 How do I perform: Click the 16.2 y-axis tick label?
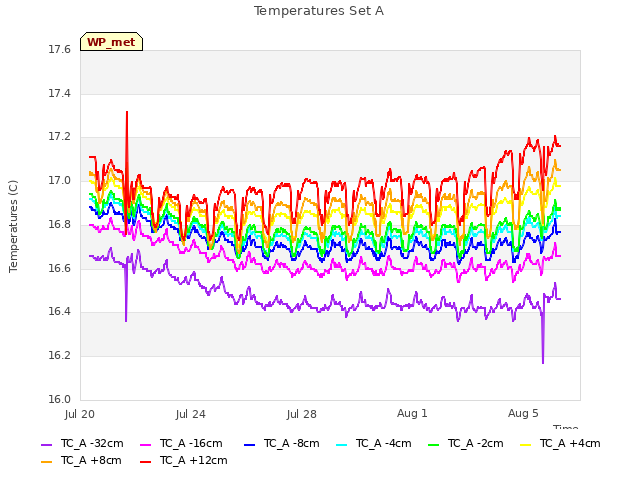(60, 356)
